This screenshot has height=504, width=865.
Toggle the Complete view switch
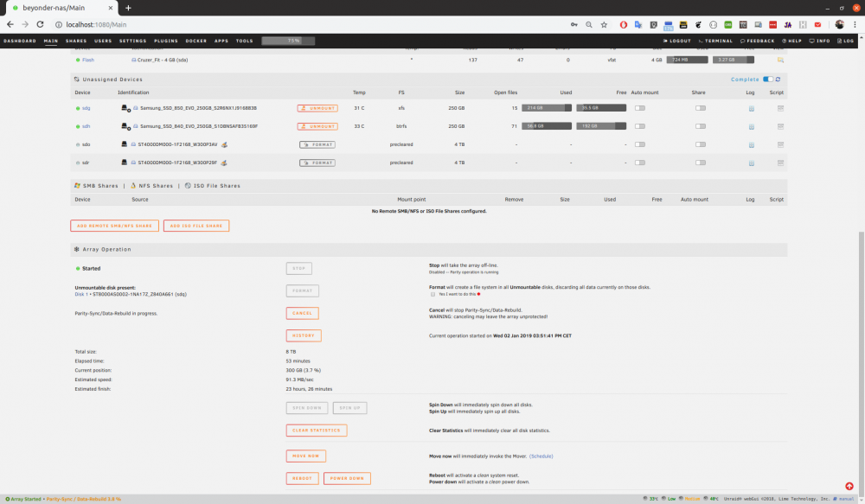[768, 80]
